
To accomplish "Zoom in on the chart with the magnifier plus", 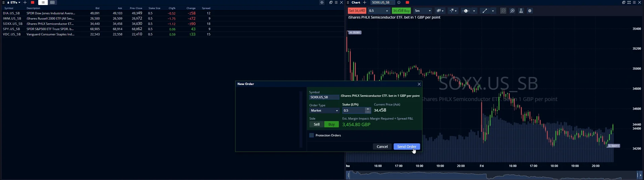I will [x=512, y=11].
